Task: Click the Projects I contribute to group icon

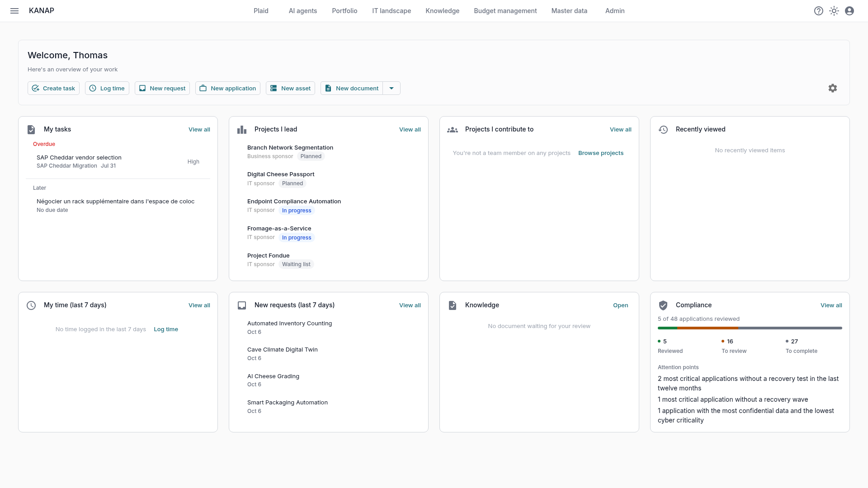Action: click(453, 130)
